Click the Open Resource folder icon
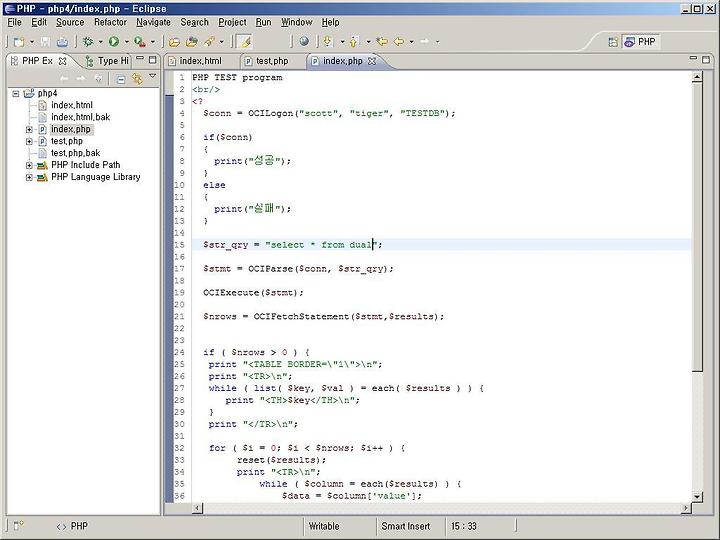Image resolution: width=720 pixels, height=540 pixels. point(191,42)
